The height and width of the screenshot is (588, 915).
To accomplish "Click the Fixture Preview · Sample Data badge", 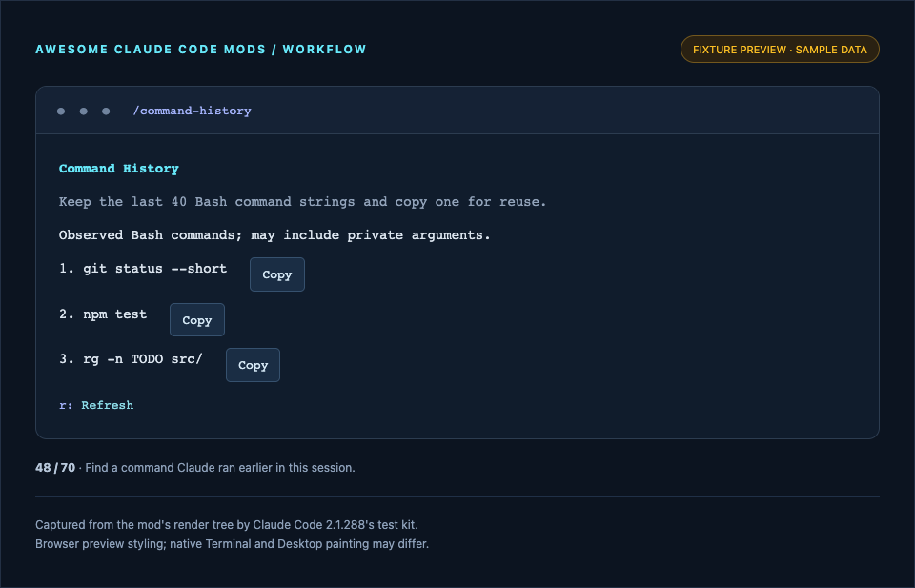I will point(780,50).
